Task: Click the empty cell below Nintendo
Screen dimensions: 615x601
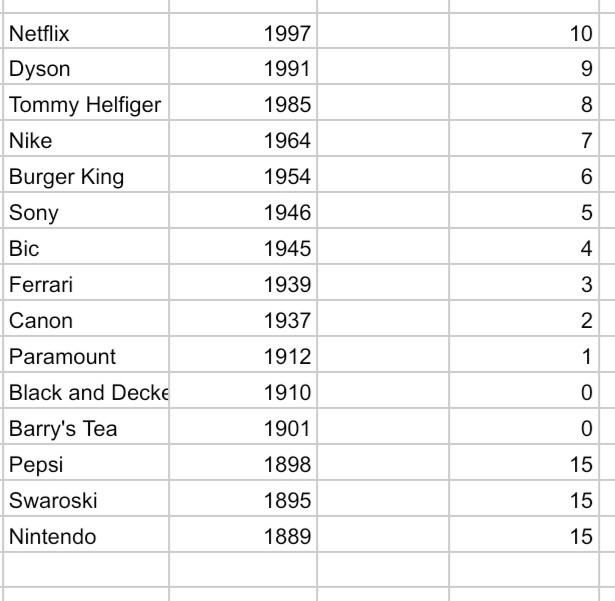Action: (x=86, y=570)
